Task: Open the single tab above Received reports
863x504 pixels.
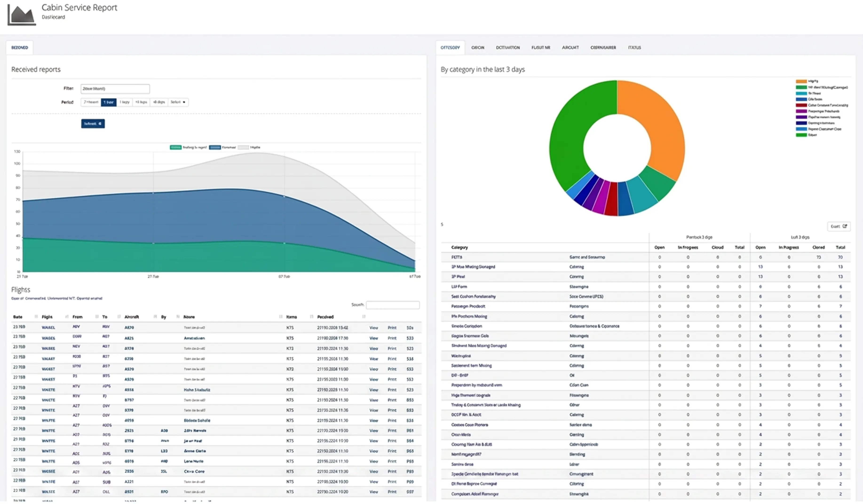Action: click(20, 48)
